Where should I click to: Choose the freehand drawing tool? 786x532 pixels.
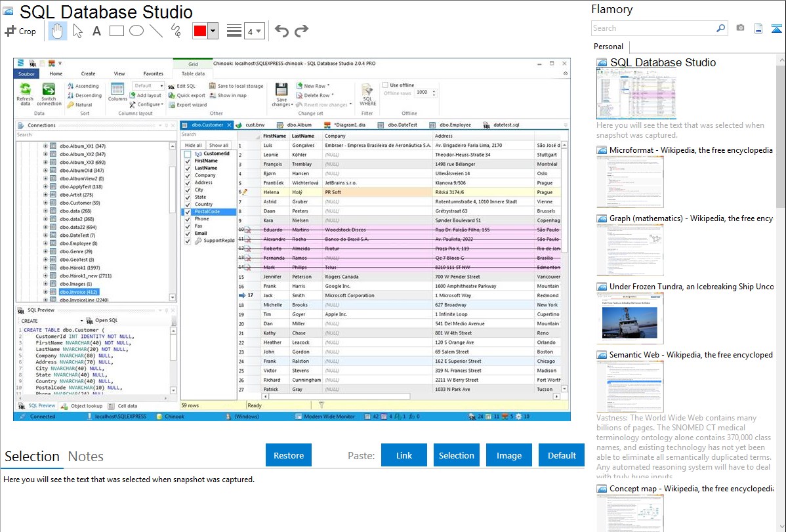point(175,31)
